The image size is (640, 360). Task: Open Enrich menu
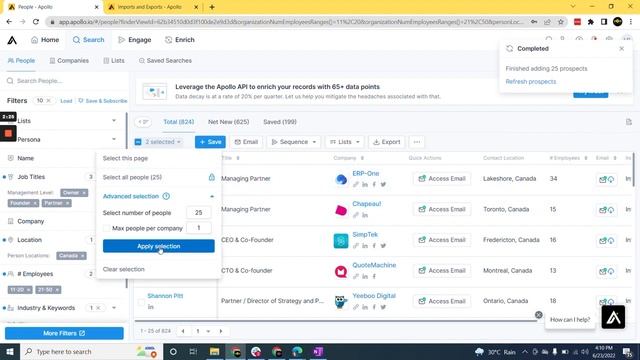pos(180,40)
